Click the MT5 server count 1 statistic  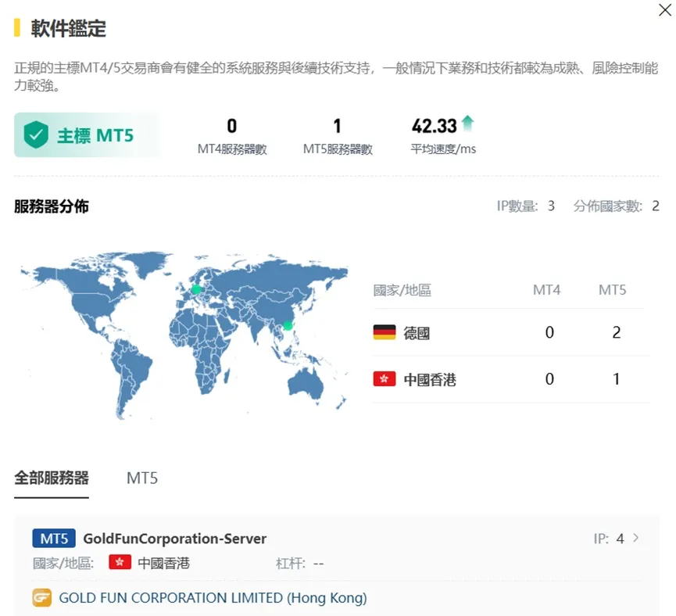337,126
